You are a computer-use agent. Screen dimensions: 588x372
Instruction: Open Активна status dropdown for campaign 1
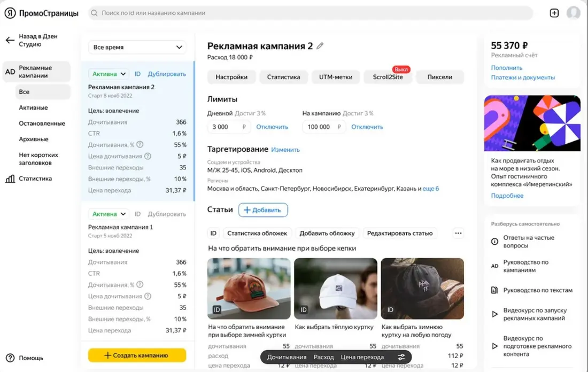(109, 214)
